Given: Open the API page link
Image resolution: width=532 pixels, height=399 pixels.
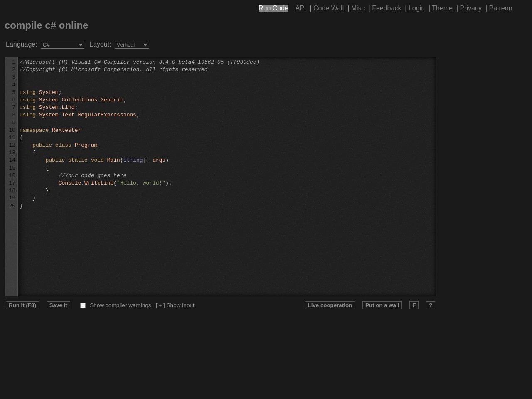Looking at the screenshot, I should point(300,8).
